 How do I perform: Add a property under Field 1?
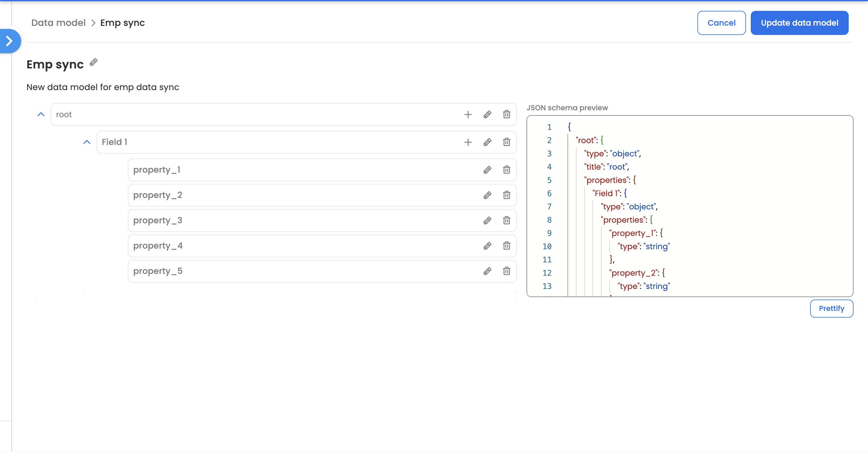pos(468,142)
